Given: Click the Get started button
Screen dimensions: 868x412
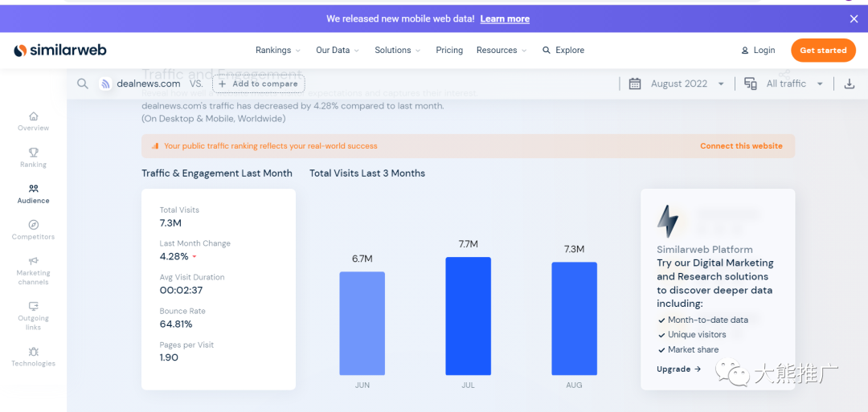Looking at the screenshot, I should click(x=823, y=50).
